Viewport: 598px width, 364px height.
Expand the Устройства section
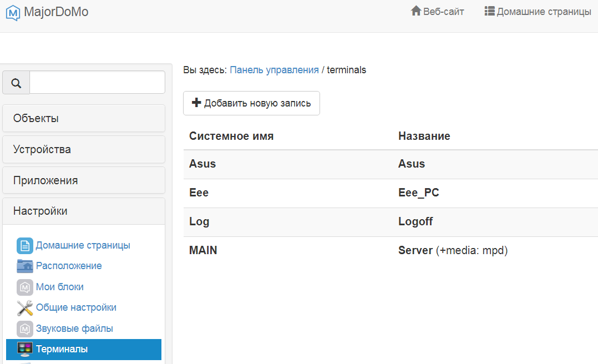pyautogui.click(x=84, y=149)
